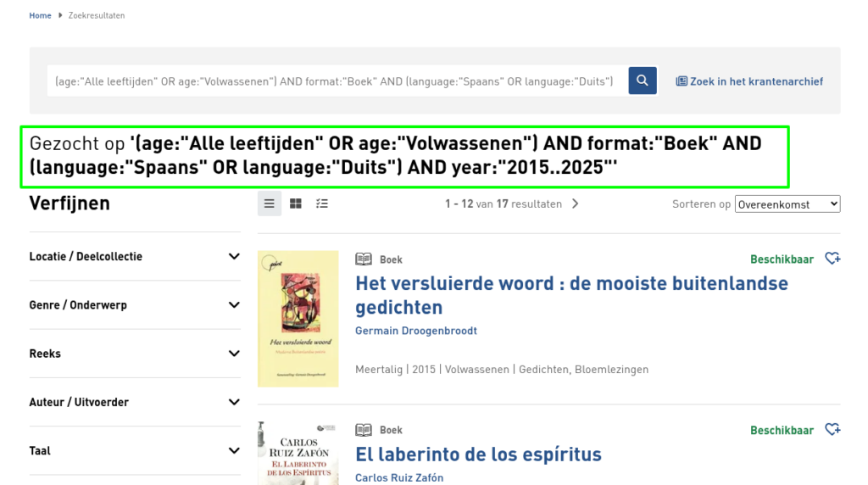
Task: Open author Germain Droogenbroodt
Action: point(415,331)
